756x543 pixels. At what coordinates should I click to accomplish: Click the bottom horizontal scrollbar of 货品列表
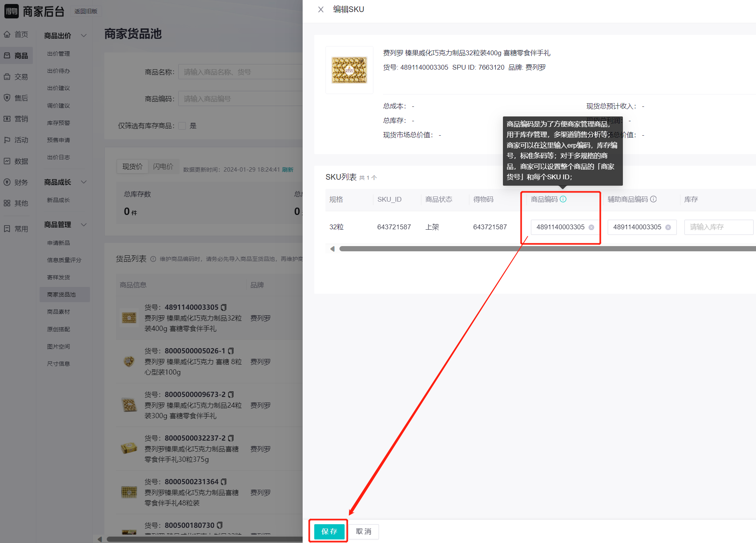pos(204,539)
